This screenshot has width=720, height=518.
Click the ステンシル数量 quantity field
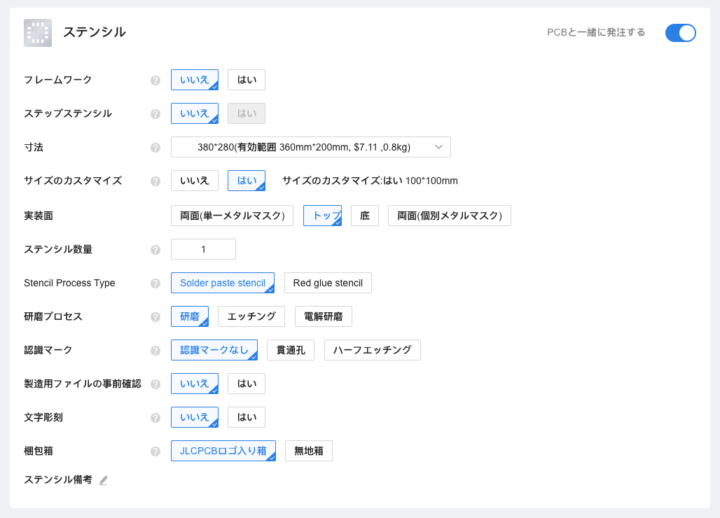coord(203,249)
